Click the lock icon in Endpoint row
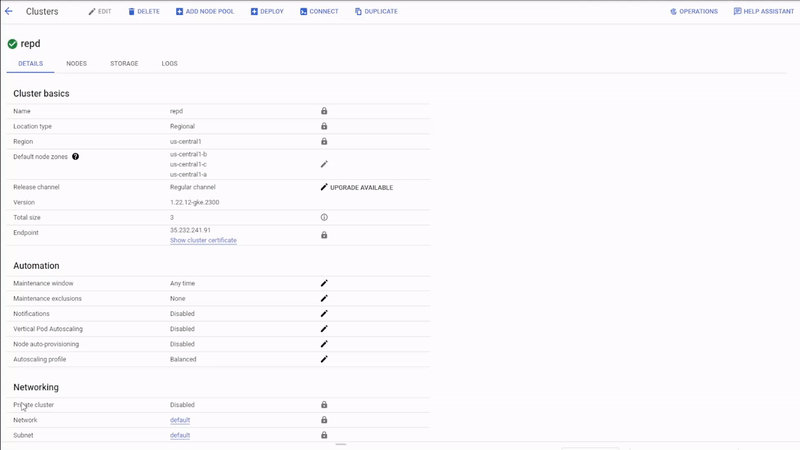The height and width of the screenshot is (450, 800). tap(324, 235)
